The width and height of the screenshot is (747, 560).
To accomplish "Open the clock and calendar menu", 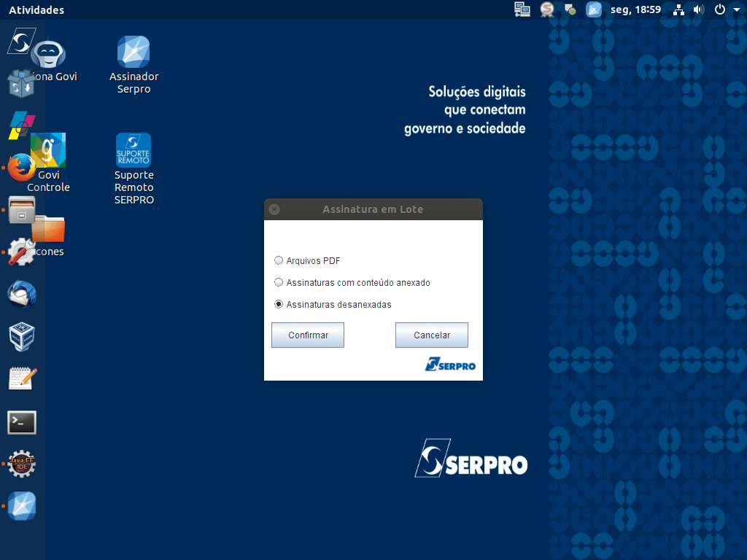I will pyautogui.click(x=636, y=10).
